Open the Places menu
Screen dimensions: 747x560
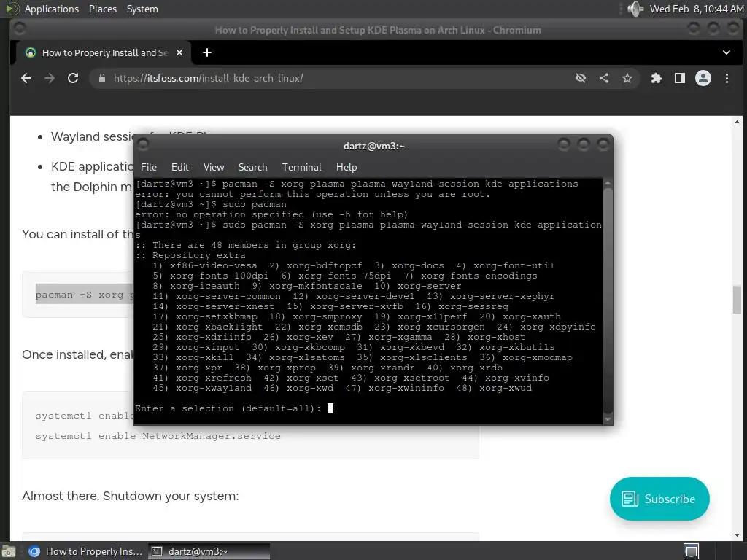[102, 9]
